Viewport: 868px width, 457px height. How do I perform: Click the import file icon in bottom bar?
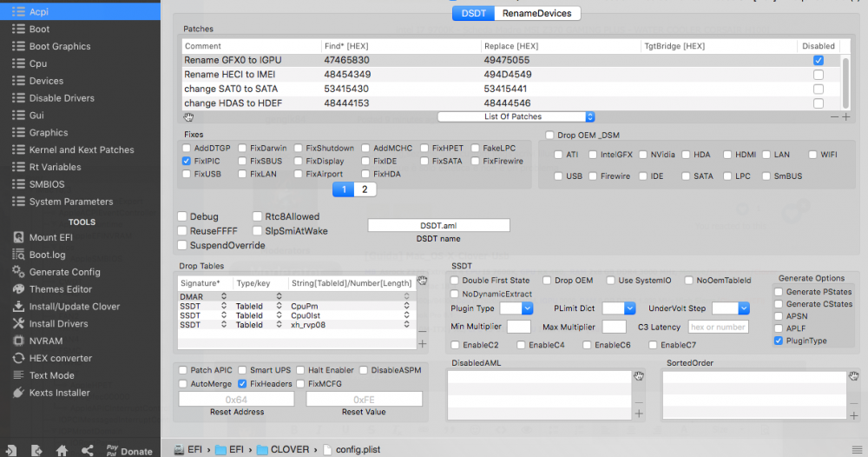point(10,450)
